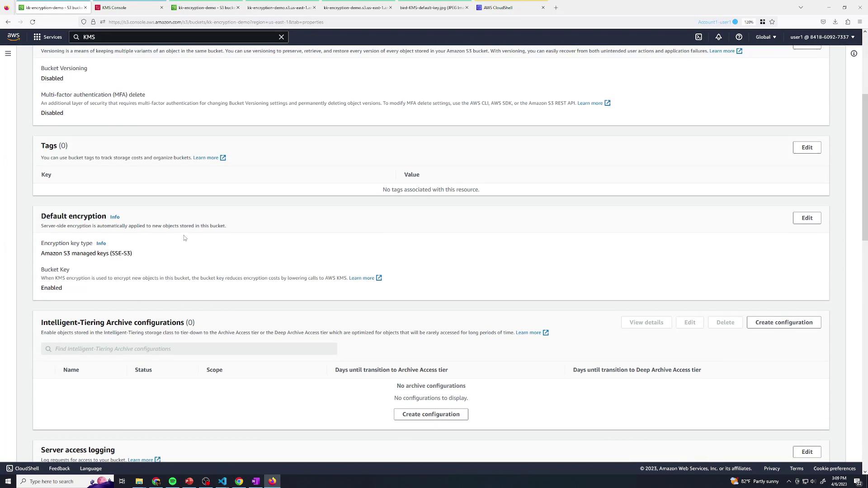The height and width of the screenshot is (488, 868).
Task: Expand the Global region dropdown
Action: [x=766, y=37]
